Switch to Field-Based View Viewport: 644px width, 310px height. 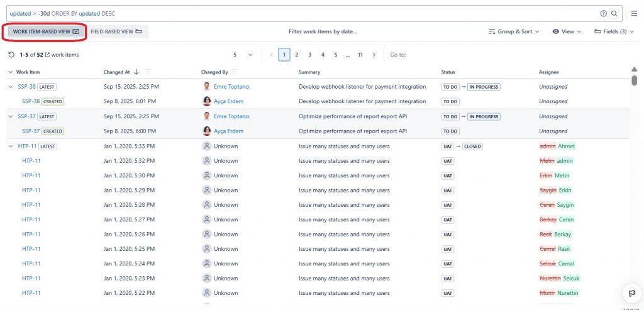tap(116, 31)
